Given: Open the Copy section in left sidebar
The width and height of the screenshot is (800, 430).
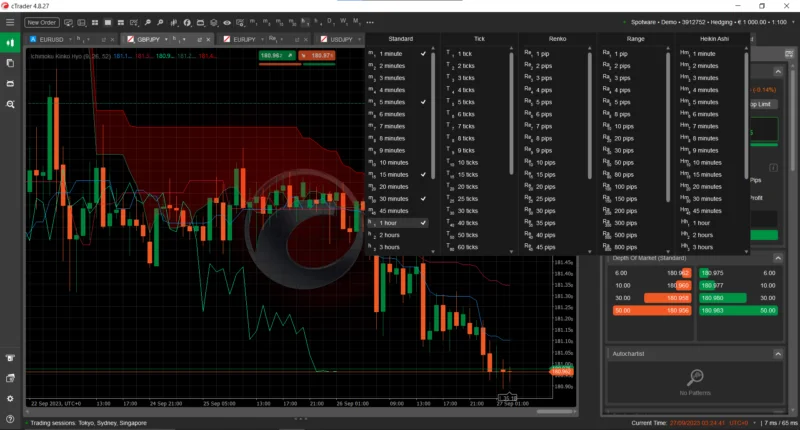Looking at the screenshot, I should coord(10,63).
